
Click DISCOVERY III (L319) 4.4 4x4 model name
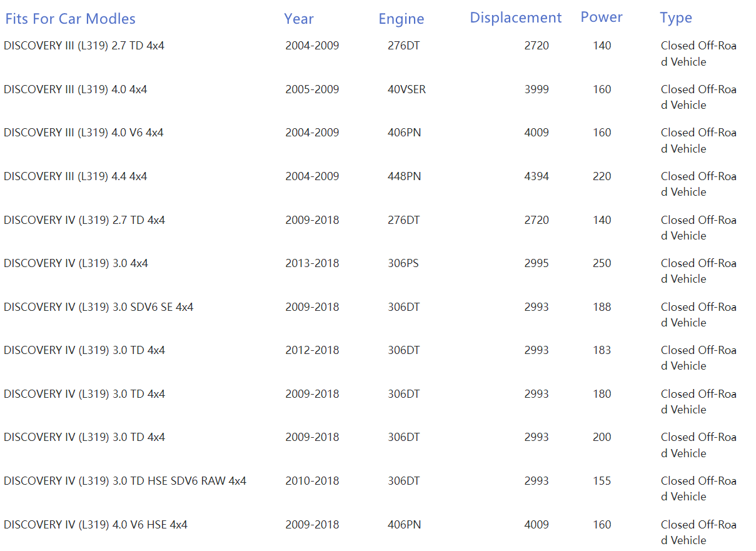click(x=75, y=176)
